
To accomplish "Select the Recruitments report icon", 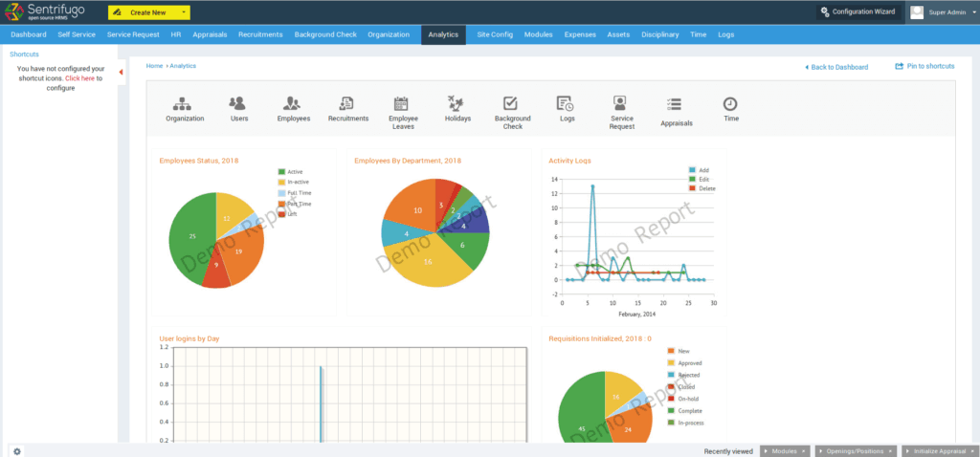I will click(x=347, y=103).
